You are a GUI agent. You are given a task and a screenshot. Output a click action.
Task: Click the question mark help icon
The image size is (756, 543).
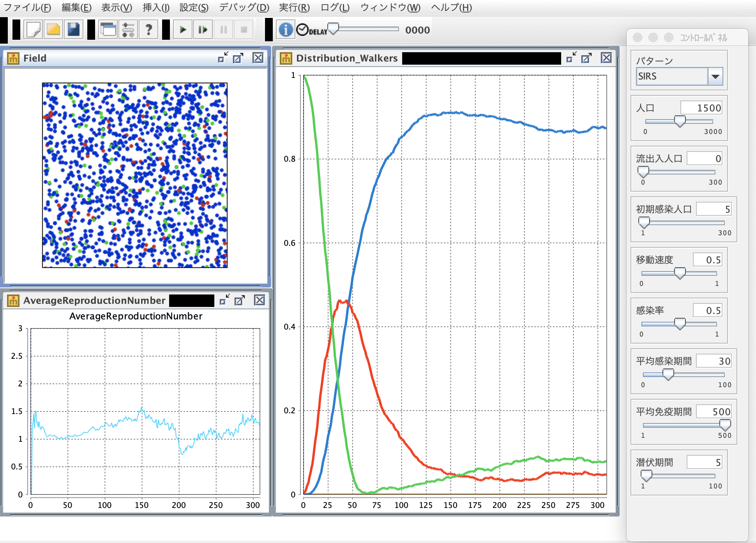pyautogui.click(x=148, y=30)
